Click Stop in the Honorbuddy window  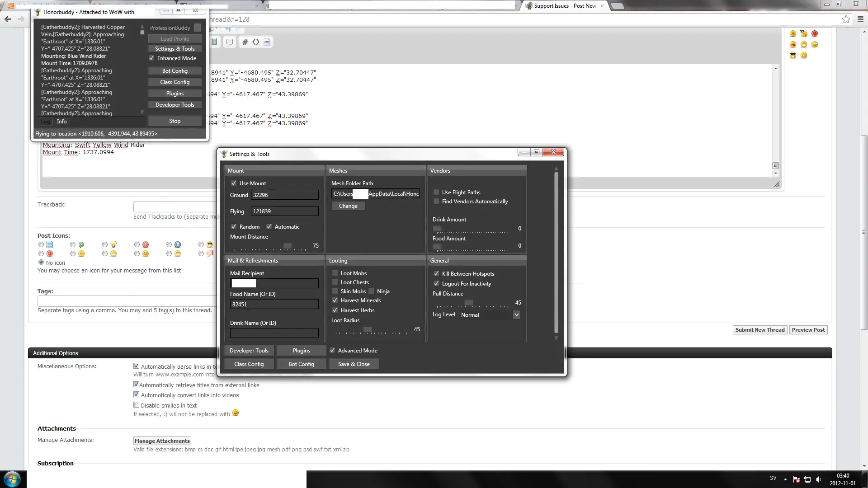175,121
